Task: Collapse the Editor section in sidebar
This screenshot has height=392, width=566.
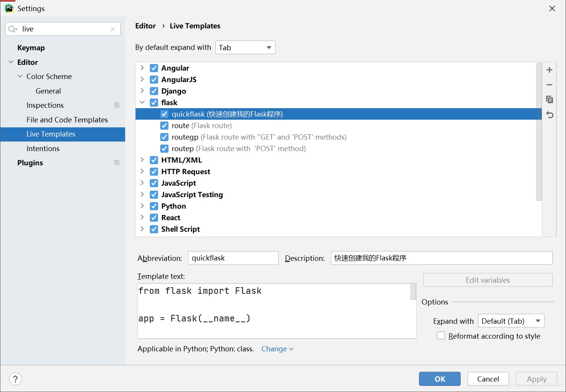Action: click(11, 62)
